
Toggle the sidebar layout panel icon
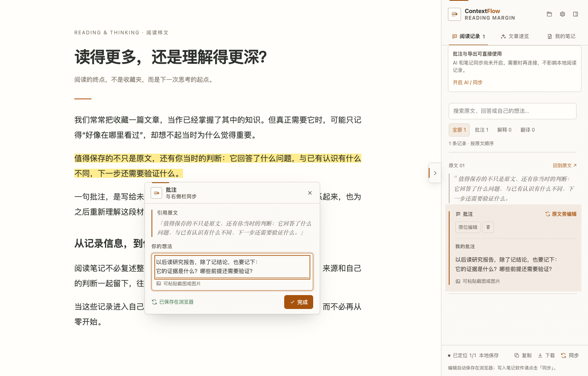(x=575, y=14)
